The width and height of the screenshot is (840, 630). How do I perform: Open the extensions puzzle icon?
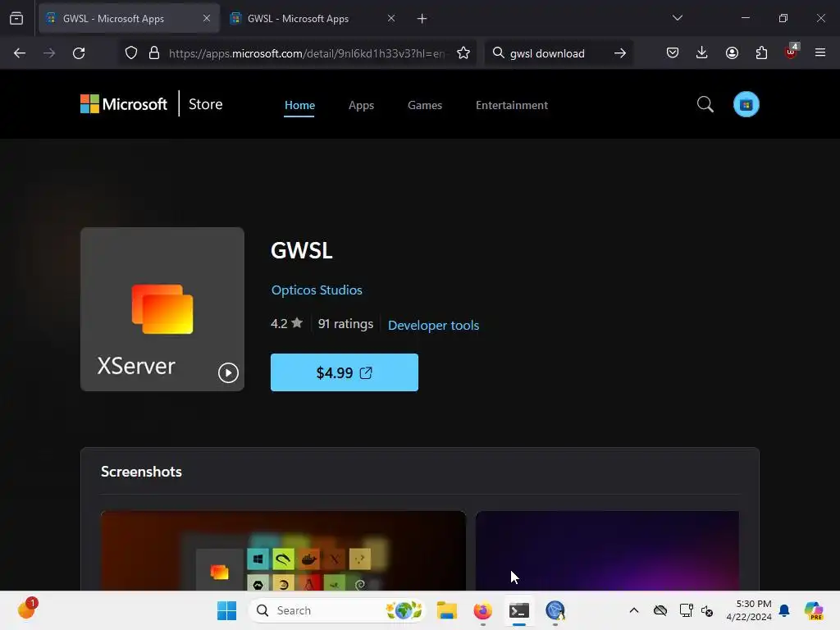pos(761,53)
